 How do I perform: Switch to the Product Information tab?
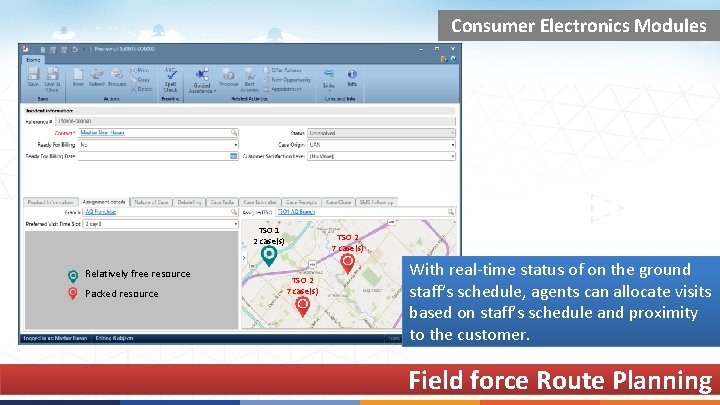(x=51, y=202)
